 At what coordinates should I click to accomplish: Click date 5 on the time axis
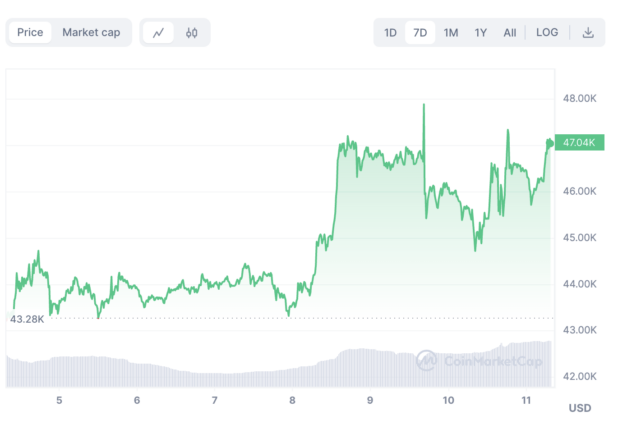pos(59,400)
